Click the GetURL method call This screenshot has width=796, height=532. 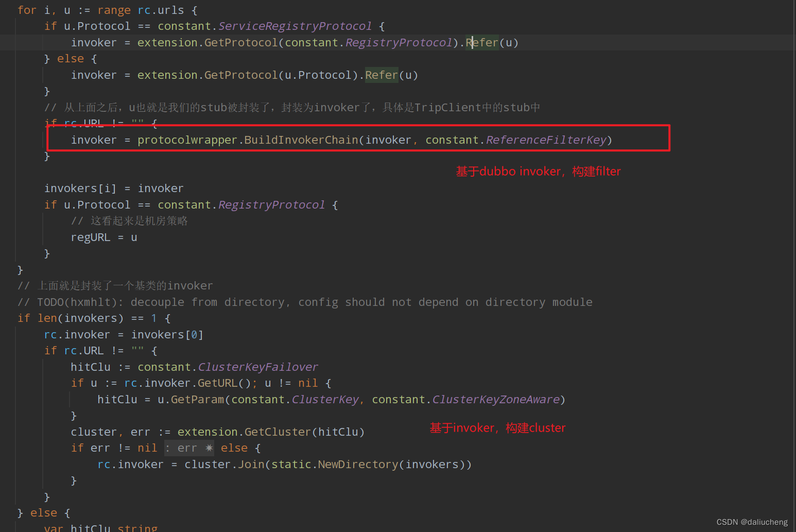tap(218, 383)
